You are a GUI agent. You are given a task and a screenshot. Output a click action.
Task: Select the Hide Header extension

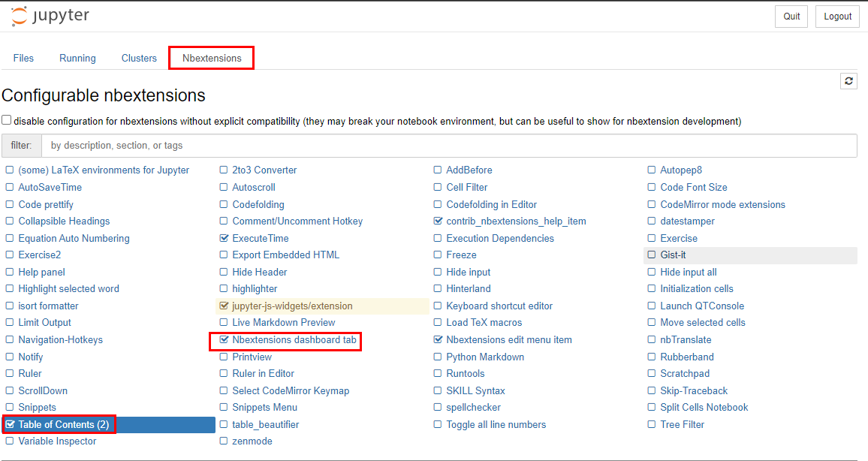pyautogui.click(x=260, y=272)
